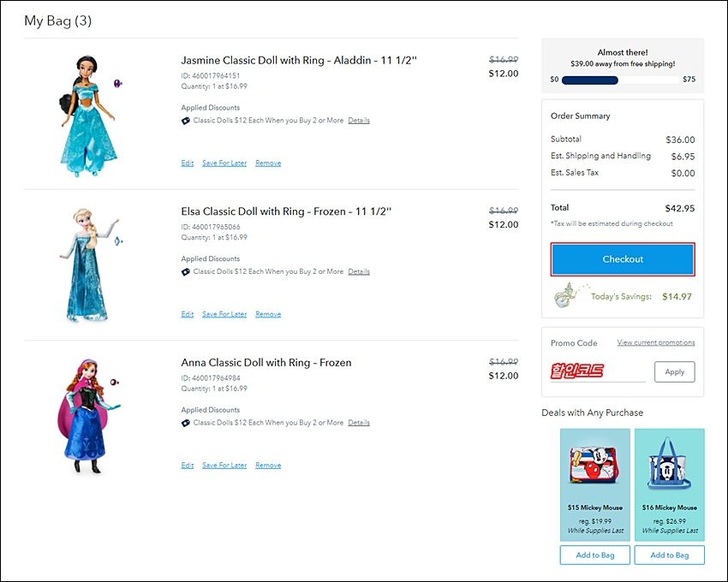The width and height of the screenshot is (728, 582).
Task: Remove the Jasmine doll from bag
Action: tap(268, 163)
